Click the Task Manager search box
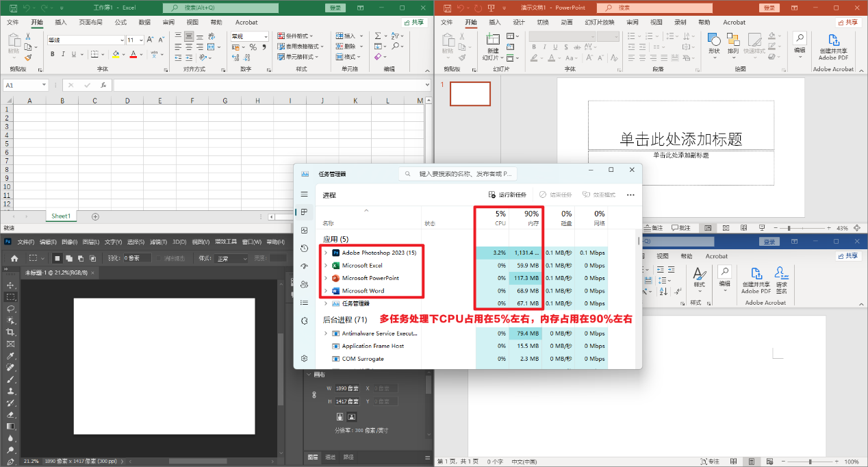Screen dimensions: 868x467 pos(464,174)
